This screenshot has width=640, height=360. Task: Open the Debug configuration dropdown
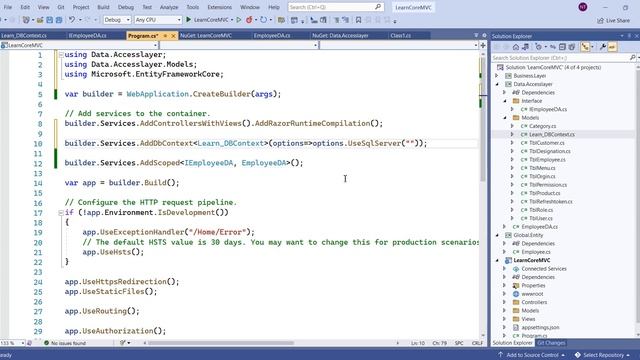pyautogui.click(x=117, y=20)
